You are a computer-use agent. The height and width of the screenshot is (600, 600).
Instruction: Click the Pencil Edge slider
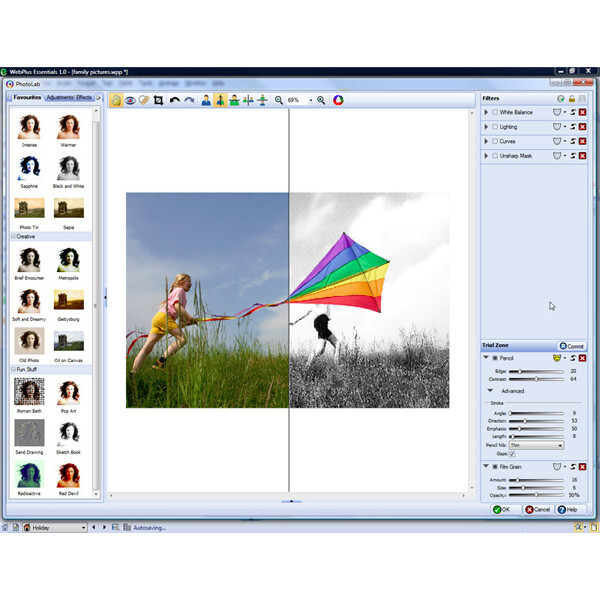pyautogui.click(x=536, y=371)
